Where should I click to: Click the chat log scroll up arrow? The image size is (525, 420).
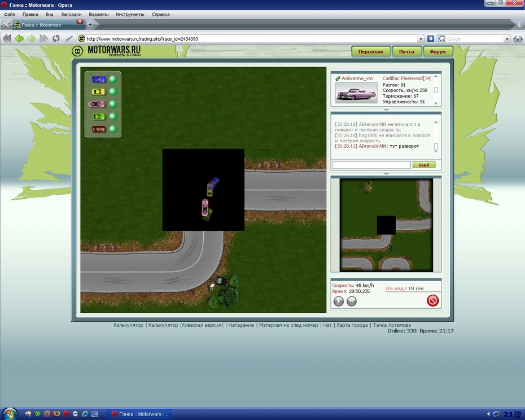pyautogui.click(x=436, y=123)
